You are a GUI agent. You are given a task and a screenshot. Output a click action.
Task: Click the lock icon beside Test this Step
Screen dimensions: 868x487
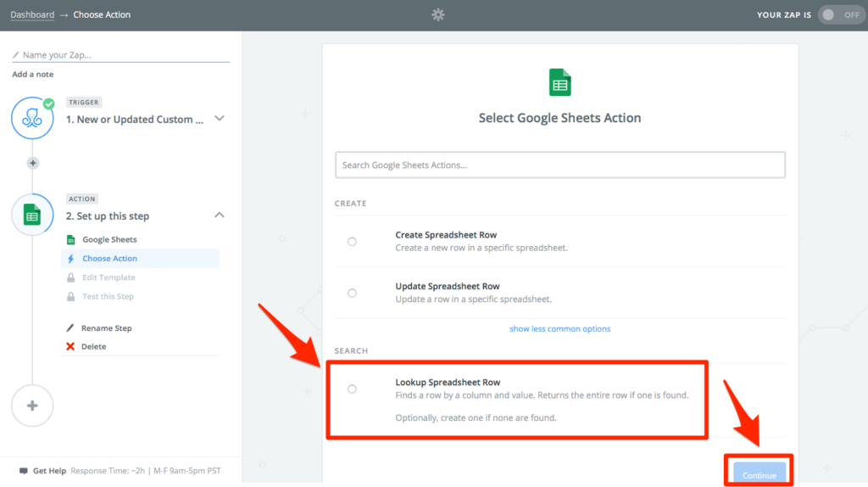[x=71, y=296]
